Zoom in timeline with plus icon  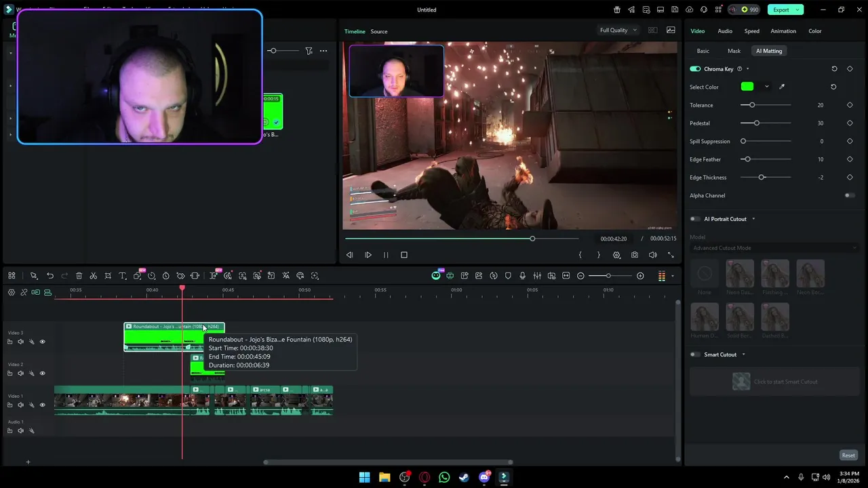(640, 276)
